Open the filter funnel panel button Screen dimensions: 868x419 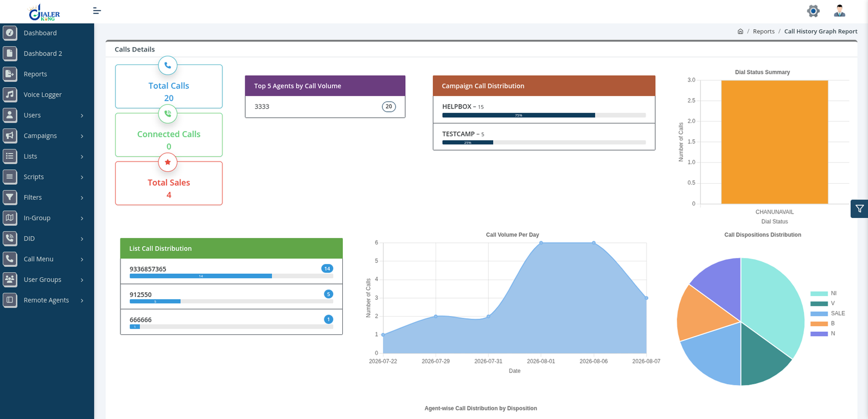[859, 209]
